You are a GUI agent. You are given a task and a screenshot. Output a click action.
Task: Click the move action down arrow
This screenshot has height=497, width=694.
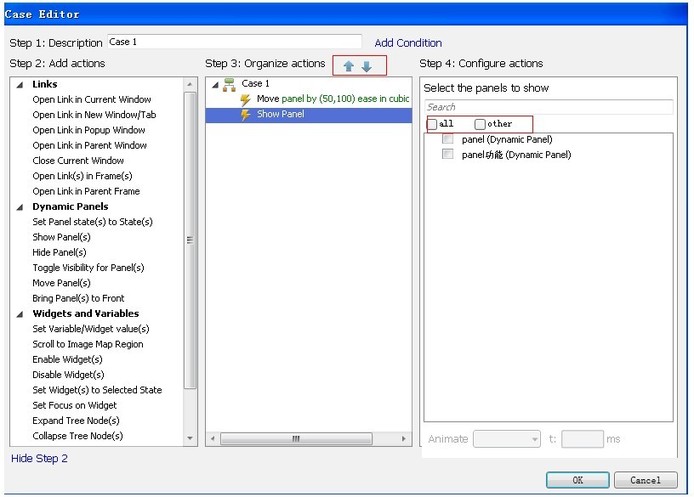(x=367, y=66)
